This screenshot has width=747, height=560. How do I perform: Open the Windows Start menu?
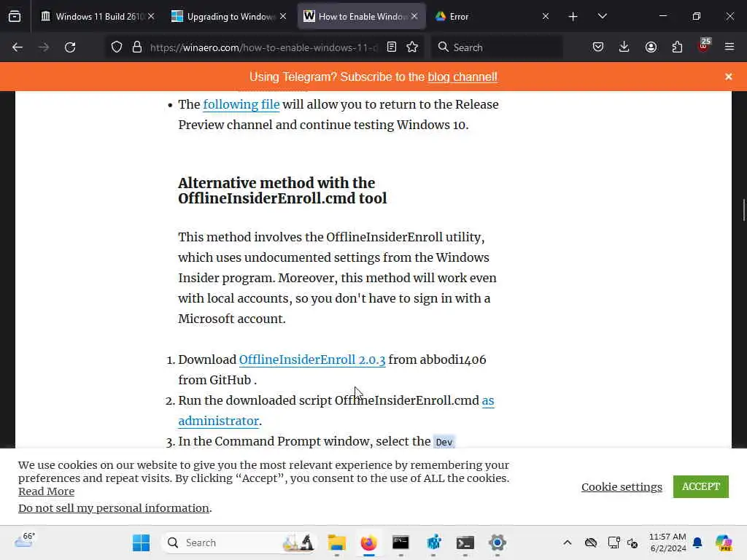coord(141,542)
